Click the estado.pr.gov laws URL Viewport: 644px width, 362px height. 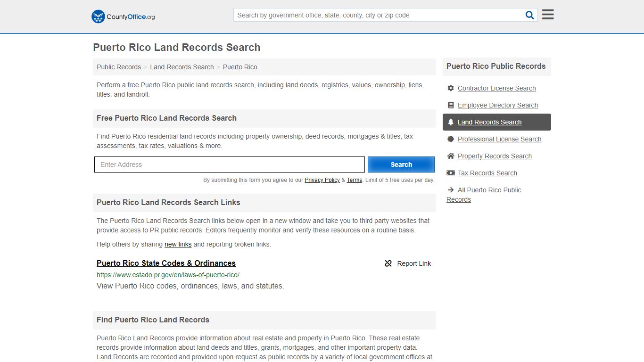[168, 275]
